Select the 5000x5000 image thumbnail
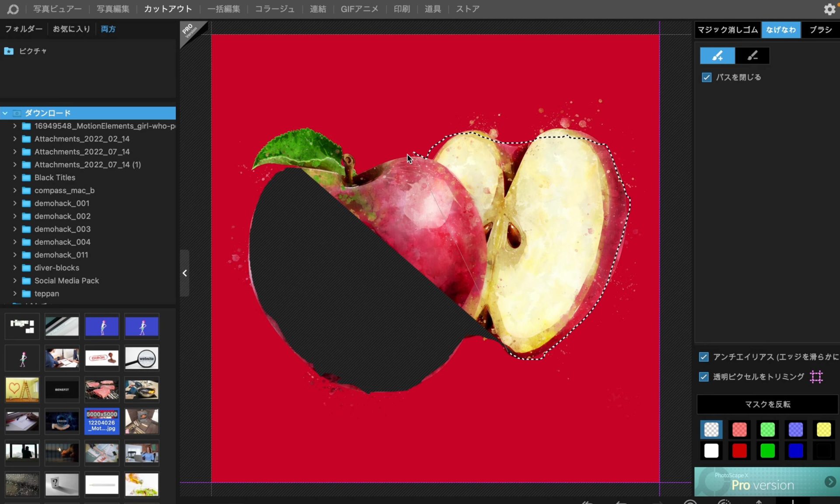The image size is (840, 504). [x=101, y=421]
